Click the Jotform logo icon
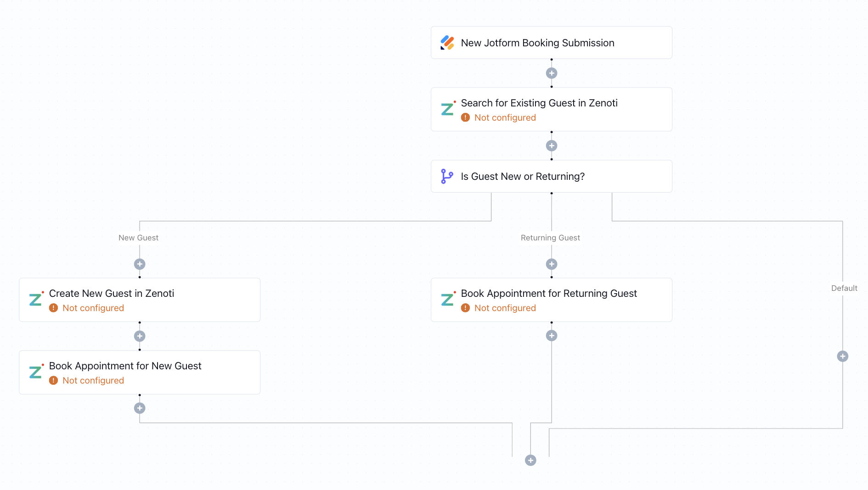Screen dimensions: 868x490 pyautogui.click(x=447, y=43)
